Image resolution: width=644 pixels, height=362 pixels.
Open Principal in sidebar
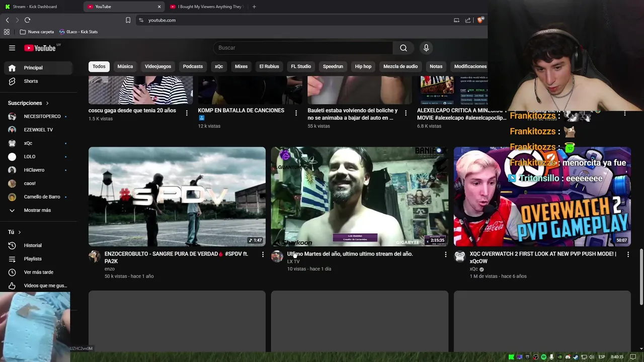click(37, 68)
